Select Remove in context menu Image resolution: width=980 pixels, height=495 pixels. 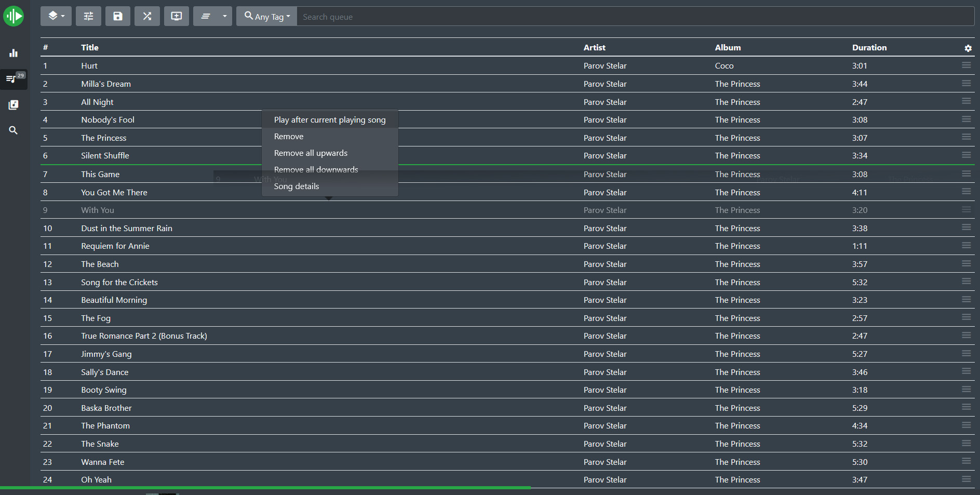(x=330, y=137)
